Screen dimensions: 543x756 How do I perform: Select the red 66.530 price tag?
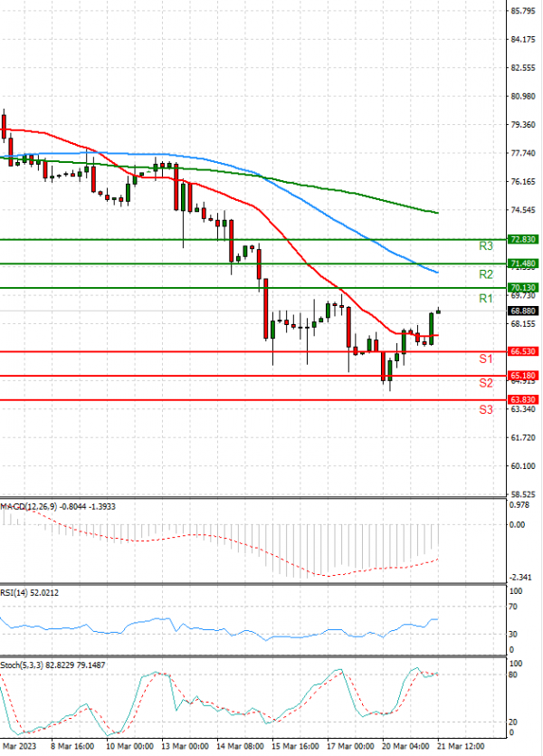(524, 351)
